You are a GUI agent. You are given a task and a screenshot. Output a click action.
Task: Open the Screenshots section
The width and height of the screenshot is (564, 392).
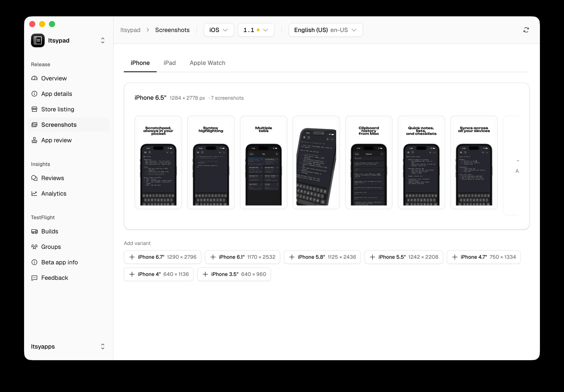pyautogui.click(x=59, y=124)
